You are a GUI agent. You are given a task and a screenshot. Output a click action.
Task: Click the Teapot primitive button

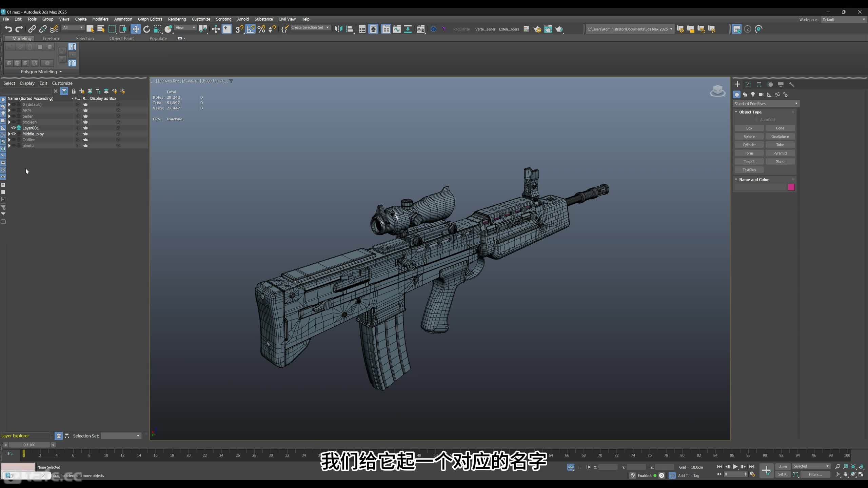tap(749, 162)
